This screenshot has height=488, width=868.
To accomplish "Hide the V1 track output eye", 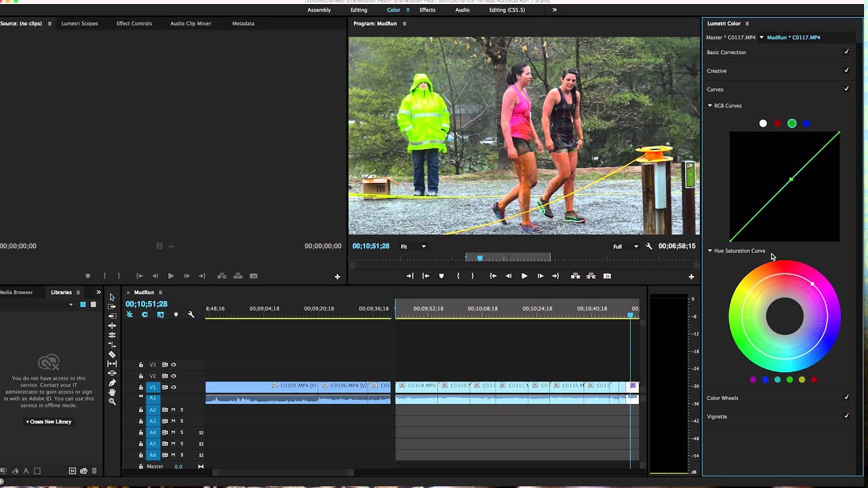I will [x=174, y=387].
